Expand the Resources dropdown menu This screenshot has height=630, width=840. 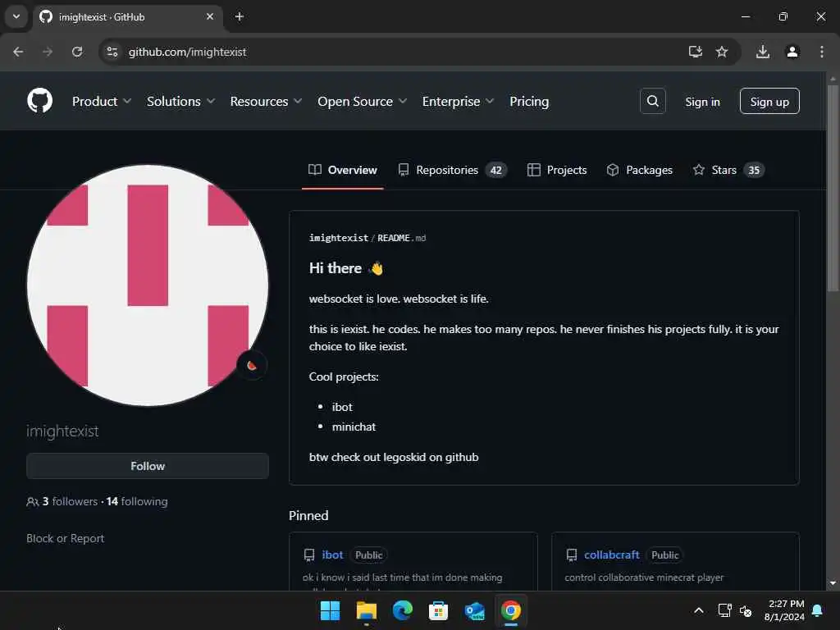pyautogui.click(x=266, y=101)
